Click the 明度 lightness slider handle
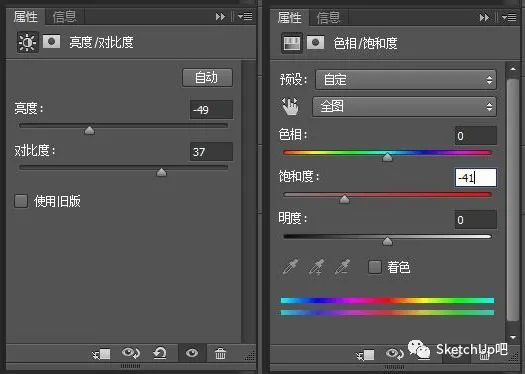Screen dimensions: 525x374 tap(387, 241)
